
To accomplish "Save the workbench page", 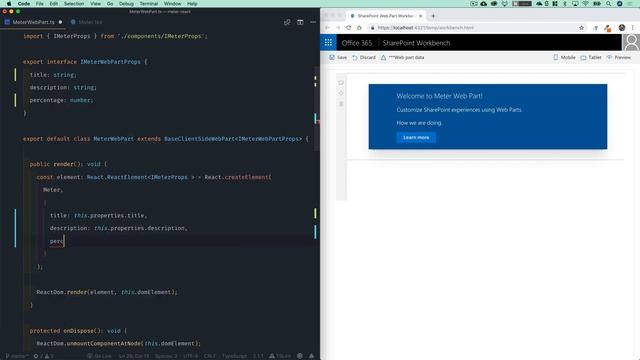I will (x=338, y=58).
